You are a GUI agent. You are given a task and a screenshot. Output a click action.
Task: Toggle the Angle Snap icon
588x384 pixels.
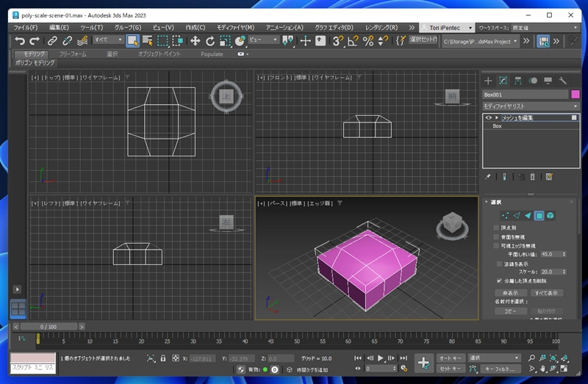[x=353, y=40]
